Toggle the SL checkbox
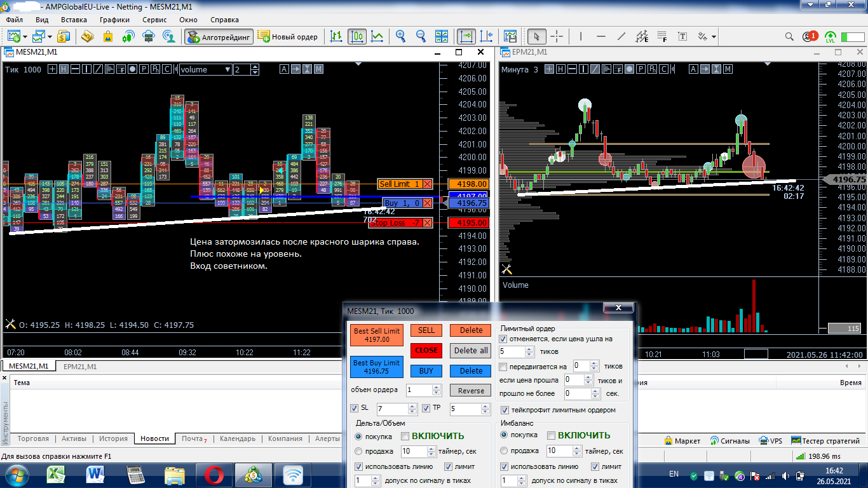868x488 pixels. point(355,408)
